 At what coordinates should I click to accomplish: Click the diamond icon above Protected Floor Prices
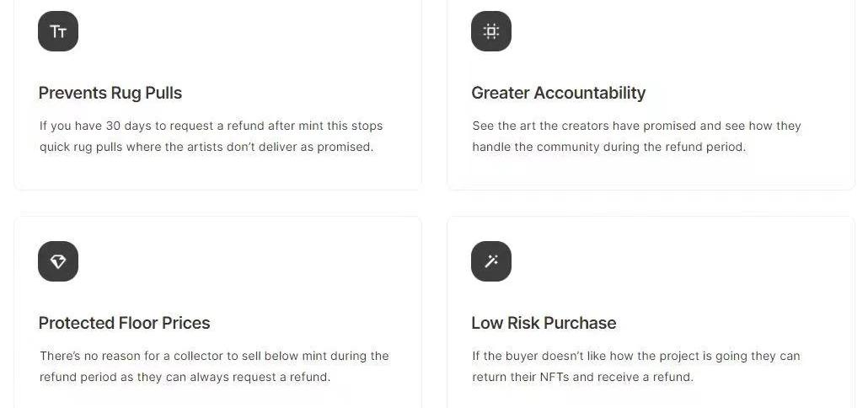pyautogui.click(x=58, y=261)
